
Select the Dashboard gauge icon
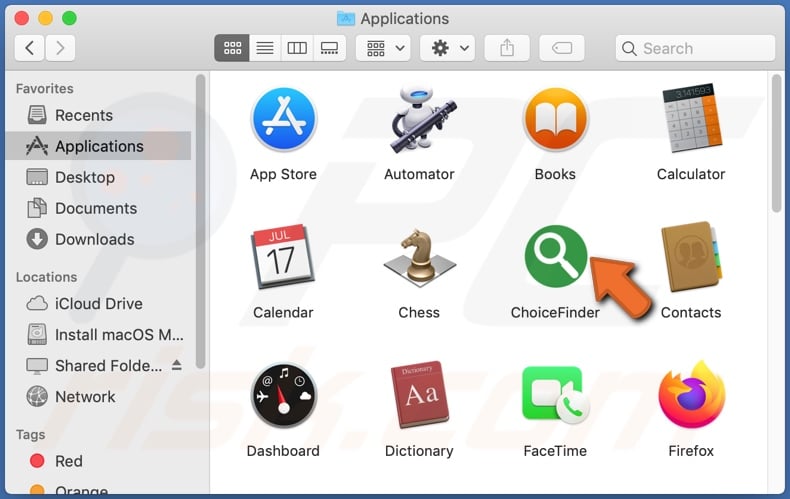click(x=284, y=395)
